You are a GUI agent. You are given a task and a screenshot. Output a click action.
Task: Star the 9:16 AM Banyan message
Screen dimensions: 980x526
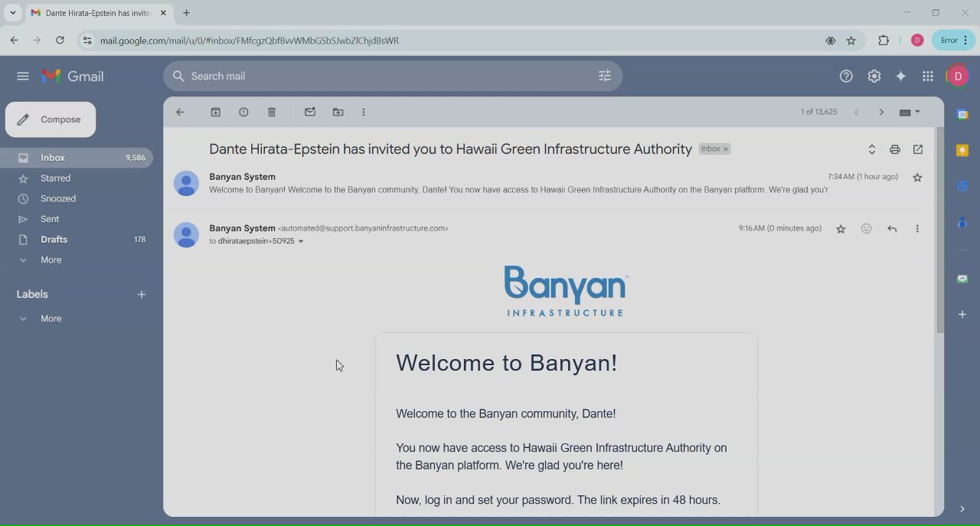[841, 229]
